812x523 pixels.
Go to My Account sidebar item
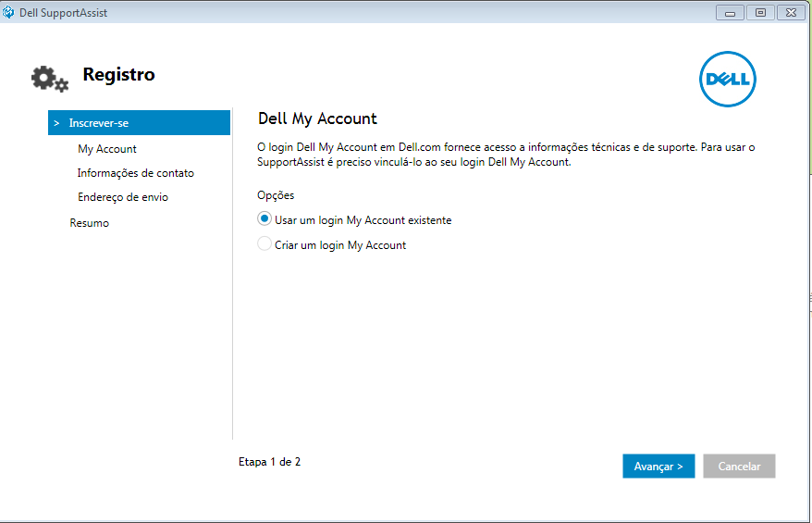[x=107, y=149]
